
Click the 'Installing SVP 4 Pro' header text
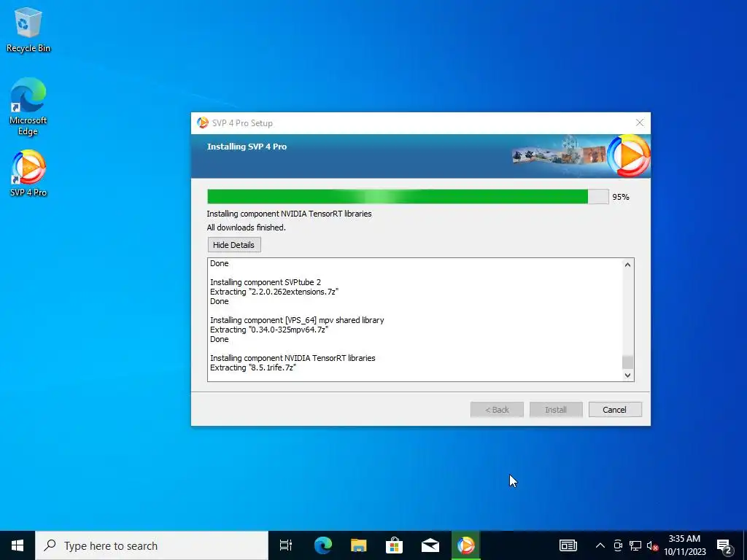[247, 147]
